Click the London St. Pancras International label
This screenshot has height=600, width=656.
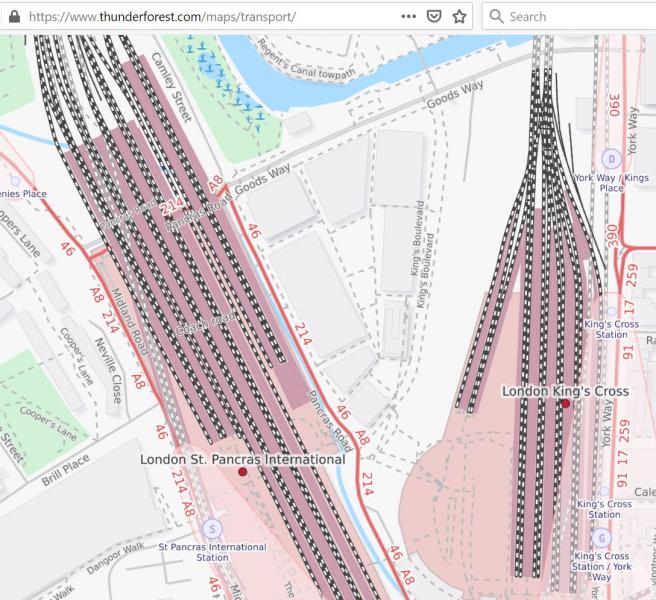[243, 459]
